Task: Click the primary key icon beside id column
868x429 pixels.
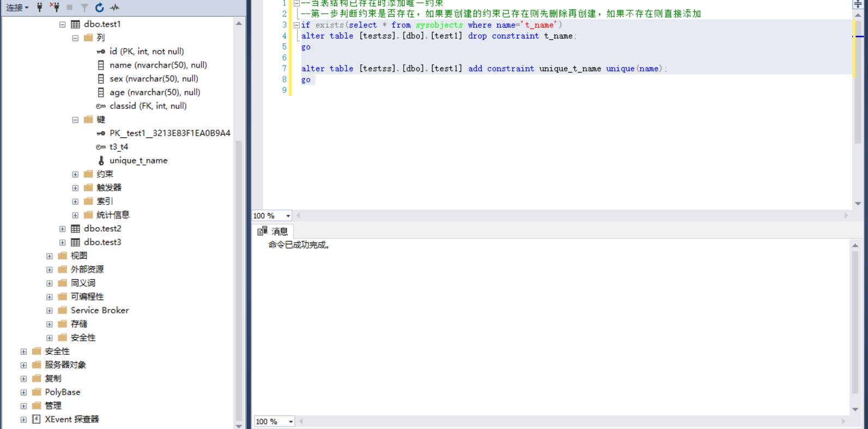Action: 101,51
